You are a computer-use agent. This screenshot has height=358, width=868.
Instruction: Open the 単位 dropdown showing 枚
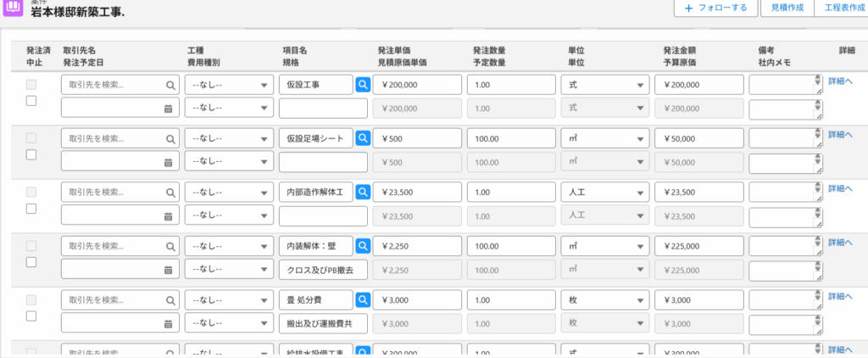coord(605,299)
